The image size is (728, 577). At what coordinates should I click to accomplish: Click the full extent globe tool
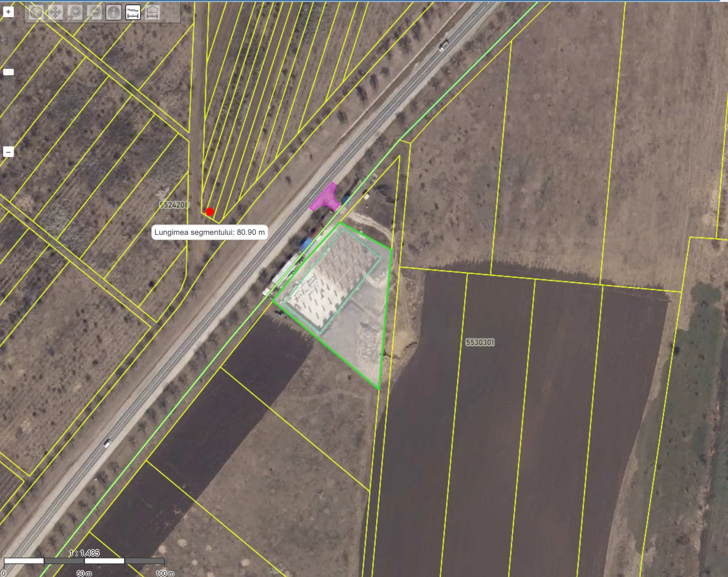tap(36, 12)
